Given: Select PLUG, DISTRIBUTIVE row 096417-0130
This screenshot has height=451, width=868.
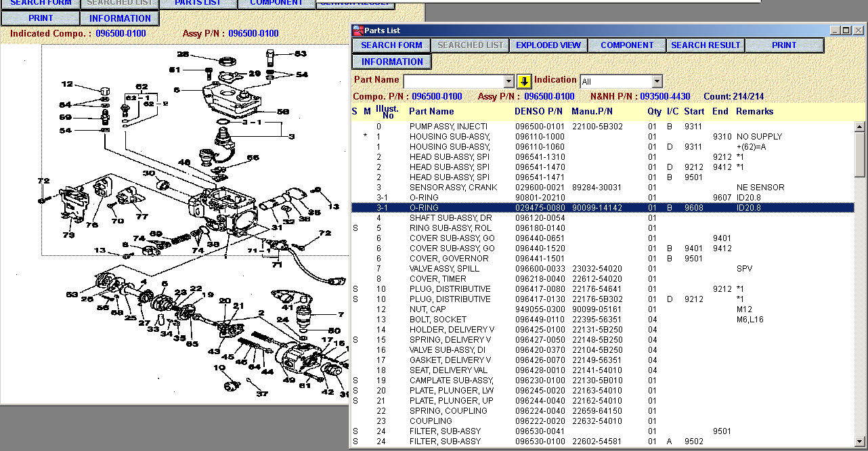Looking at the screenshot, I should [603, 299].
